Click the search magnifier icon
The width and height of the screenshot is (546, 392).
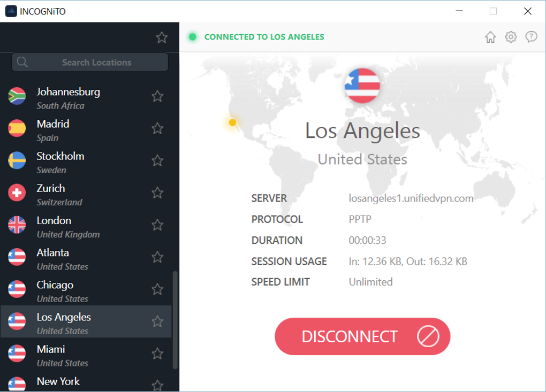pos(22,62)
